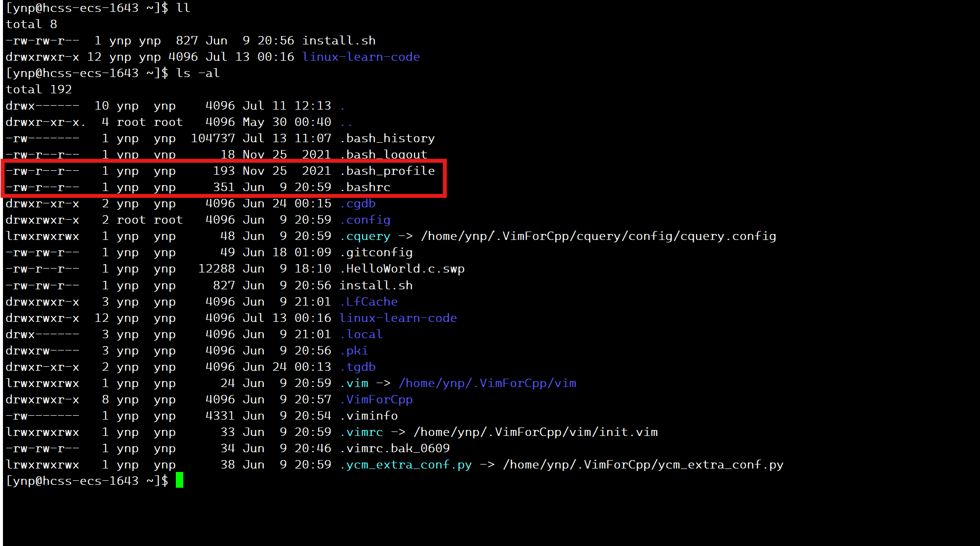Click install.sh in the ll output

tap(339, 41)
